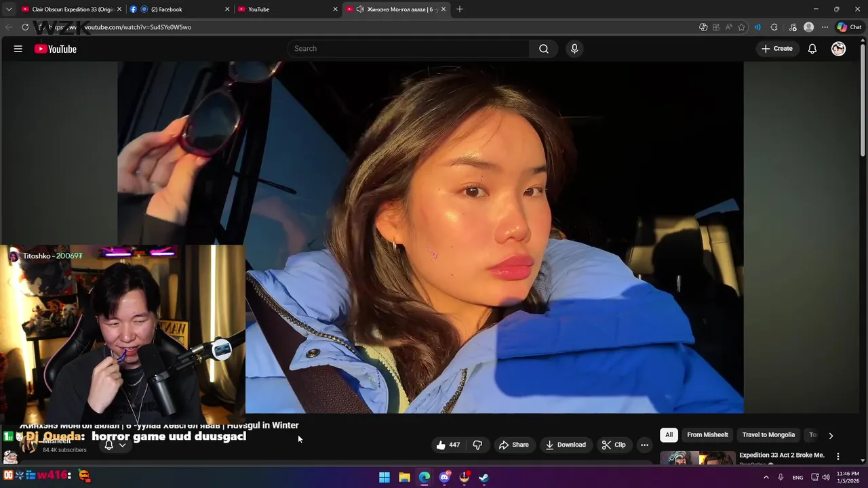
Task: Go to the YouTube home logo
Action: [56, 49]
